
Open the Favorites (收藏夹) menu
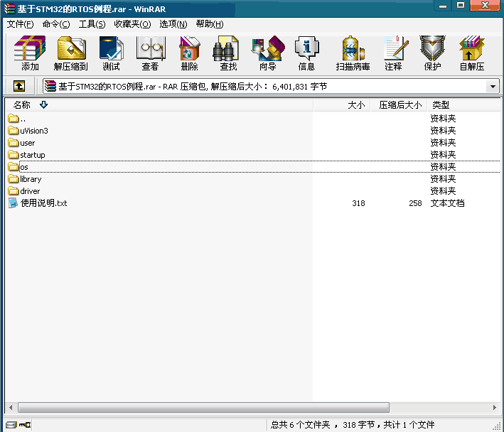(132, 24)
